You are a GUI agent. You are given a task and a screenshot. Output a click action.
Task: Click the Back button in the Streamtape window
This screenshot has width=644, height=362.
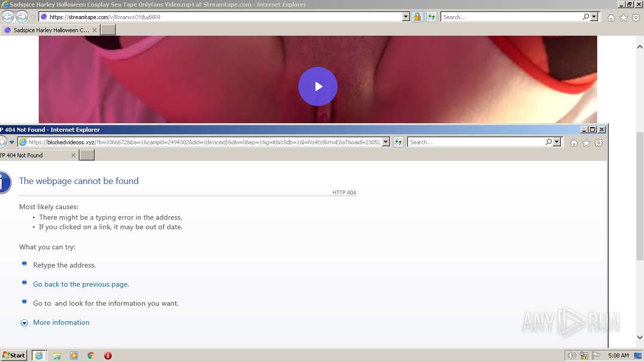pos(8,17)
